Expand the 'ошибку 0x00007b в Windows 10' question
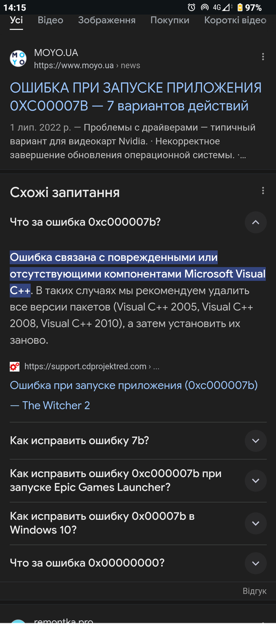This screenshot has height=644, width=276. [x=256, y=523]
